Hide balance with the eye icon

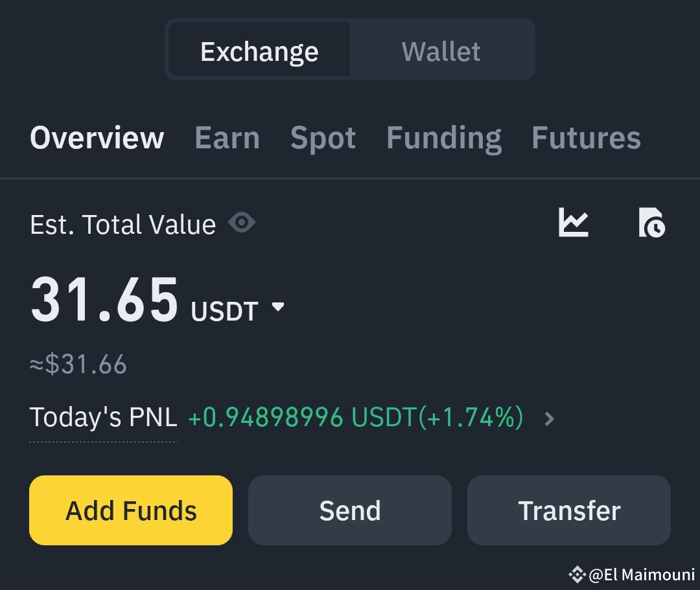coord(242,223)
